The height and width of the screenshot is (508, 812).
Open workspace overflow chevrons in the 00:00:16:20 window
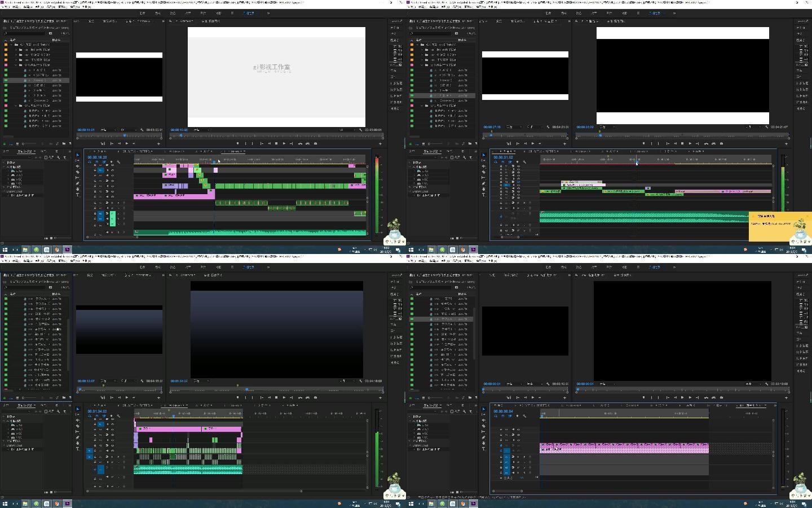click(268, 13)
